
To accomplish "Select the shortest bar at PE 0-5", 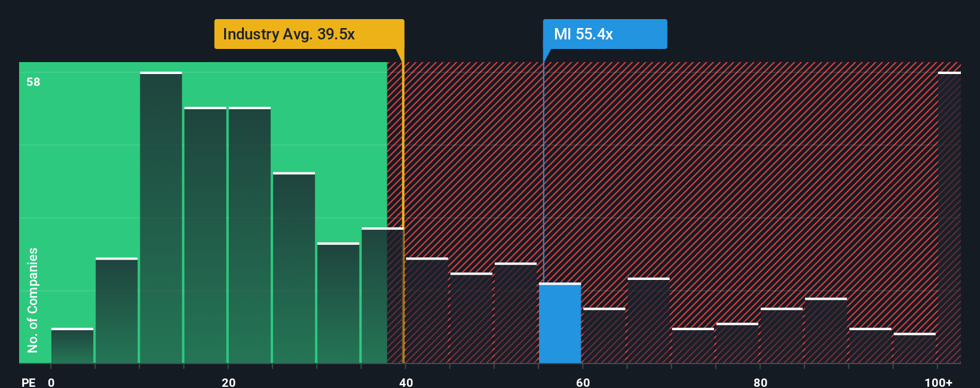I will click(x=72, y=346).
